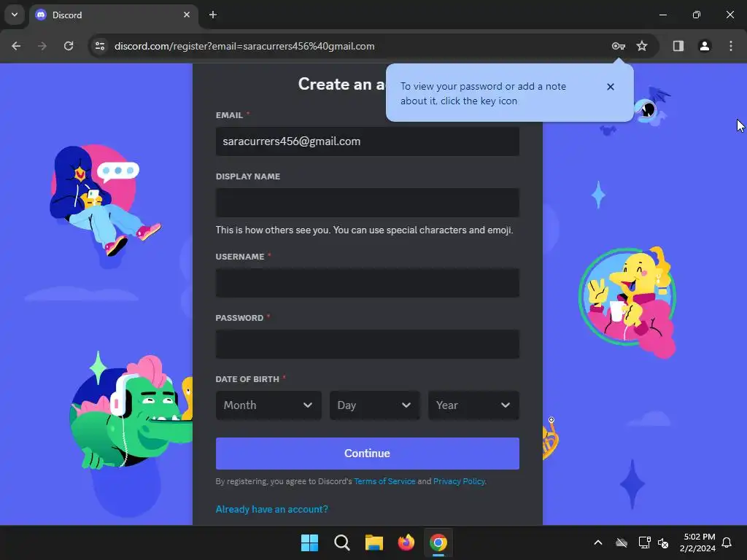Click the browser back arrow

tap(16, 46)
